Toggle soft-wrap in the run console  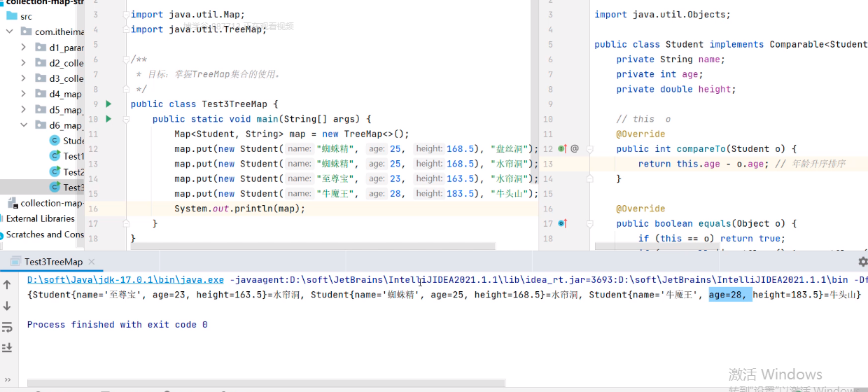tap(7, 327)
